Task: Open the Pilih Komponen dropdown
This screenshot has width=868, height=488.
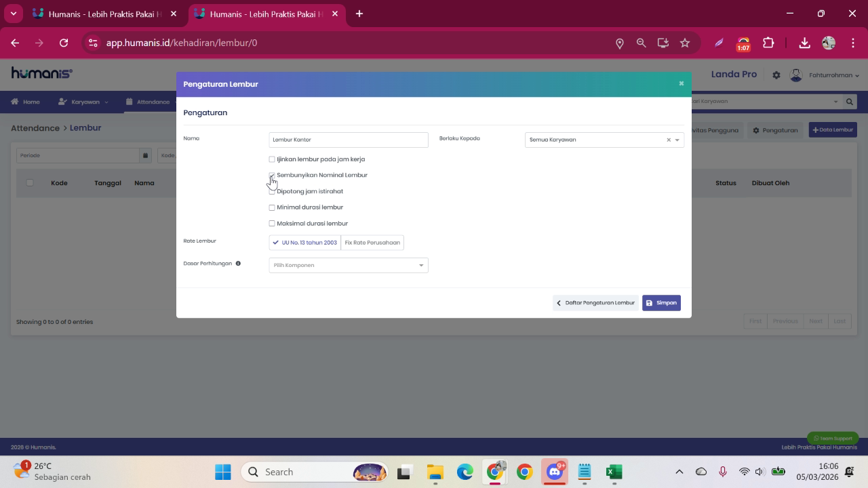Action: (349, 265)
